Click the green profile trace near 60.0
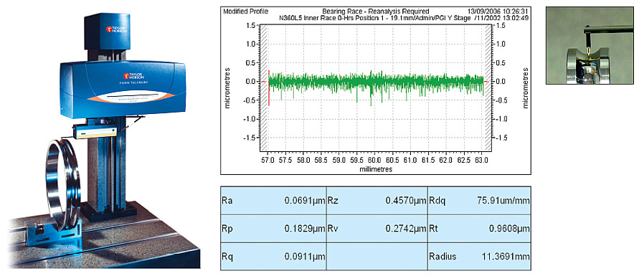Image resolution: width=644 pixels, height=276 pixels. tap(371, 81)
